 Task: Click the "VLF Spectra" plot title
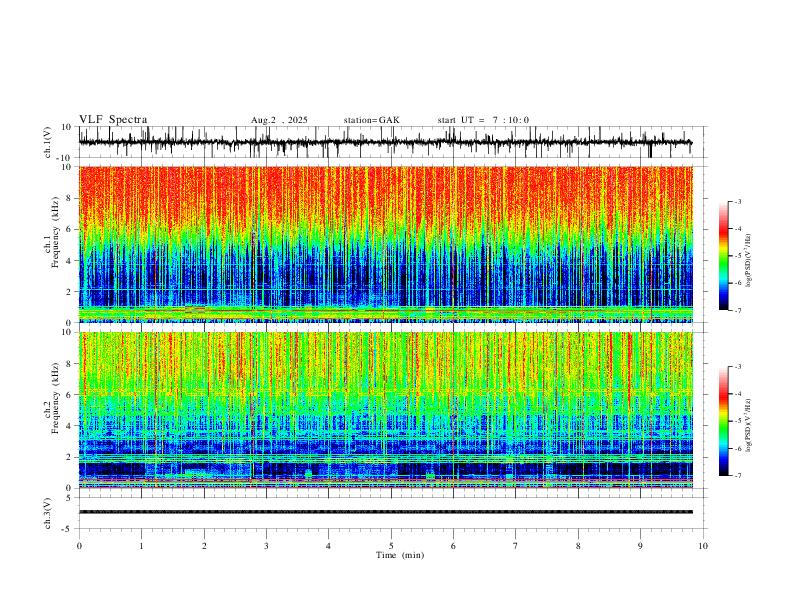(113, 120)
